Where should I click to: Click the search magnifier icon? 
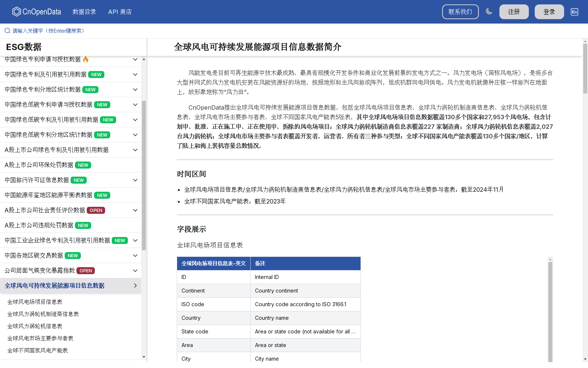coord(7,31)
